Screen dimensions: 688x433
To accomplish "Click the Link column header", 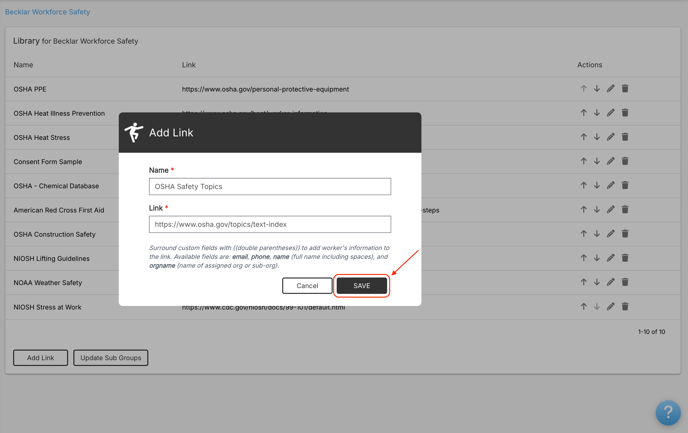I will [x=189, y=64].
